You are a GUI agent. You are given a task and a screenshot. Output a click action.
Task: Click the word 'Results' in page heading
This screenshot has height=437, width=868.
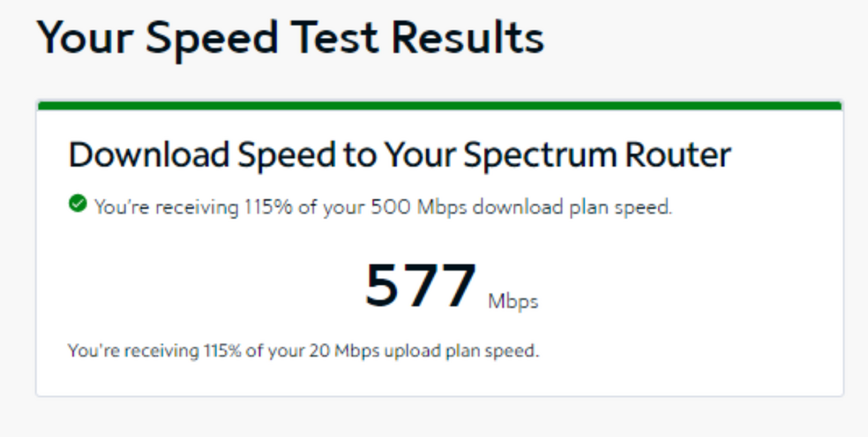click(468, 38)
